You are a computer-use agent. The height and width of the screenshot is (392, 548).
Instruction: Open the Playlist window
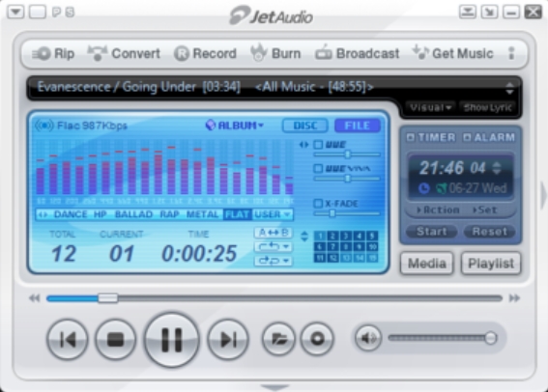491,264
